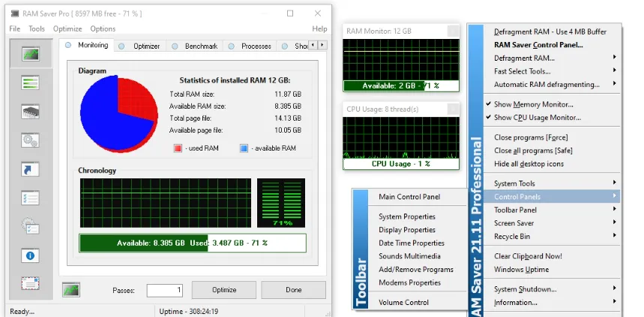Open the Processes tab
This screenshot has width=644, height=317.
point(250,46)
